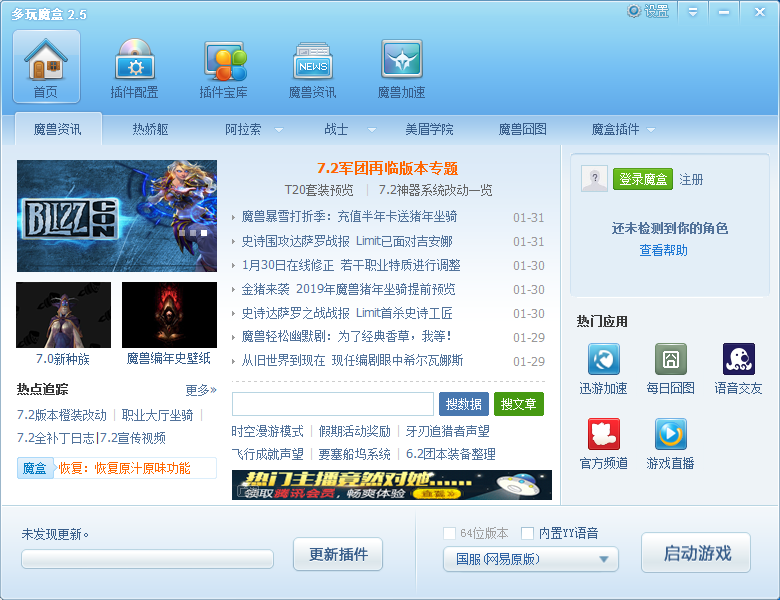Open news 史诗围攻达萨罗战报 Limit已面对吉安娜
The height and width of the screenshot is (600, 780).
coord(347,241)
